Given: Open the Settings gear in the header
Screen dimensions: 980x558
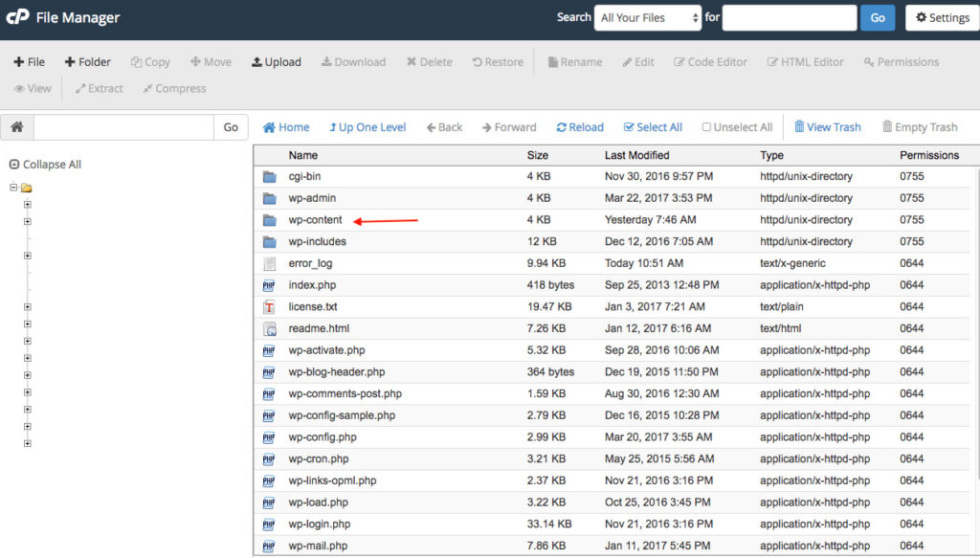Looking at the screenshot, I should point(942,17).
